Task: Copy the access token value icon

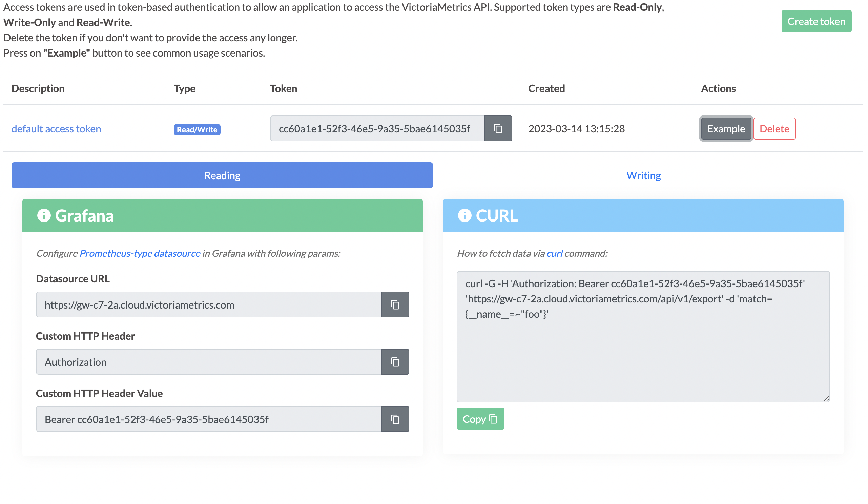Action: [498, 129]
